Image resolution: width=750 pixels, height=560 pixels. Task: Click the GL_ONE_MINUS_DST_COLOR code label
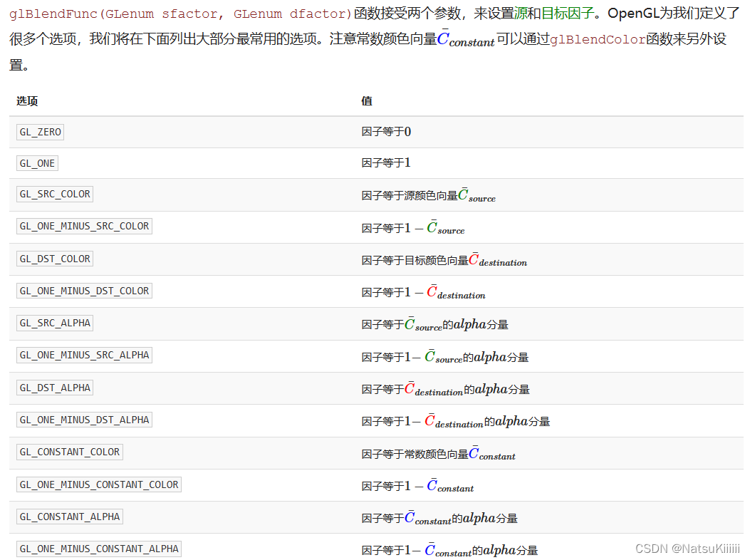[84, 290]
